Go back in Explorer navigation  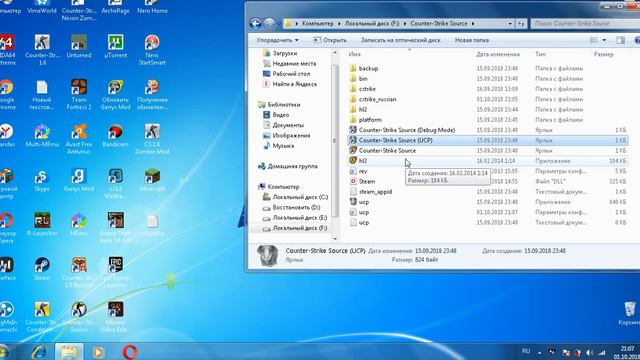point(256,24)
